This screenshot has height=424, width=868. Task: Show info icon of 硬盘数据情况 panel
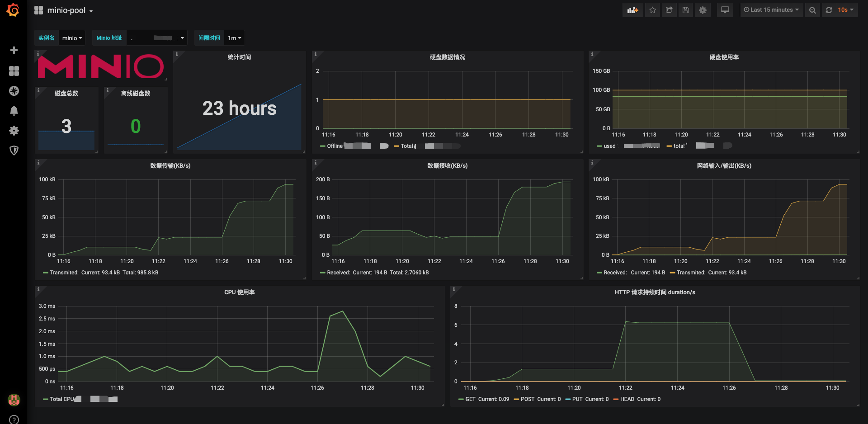click(315, 54)
